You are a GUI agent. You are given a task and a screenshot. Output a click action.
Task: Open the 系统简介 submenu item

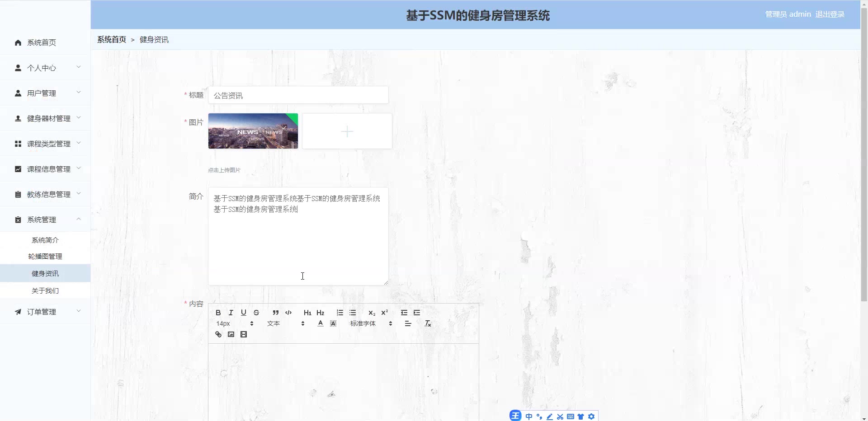[45, 240]
